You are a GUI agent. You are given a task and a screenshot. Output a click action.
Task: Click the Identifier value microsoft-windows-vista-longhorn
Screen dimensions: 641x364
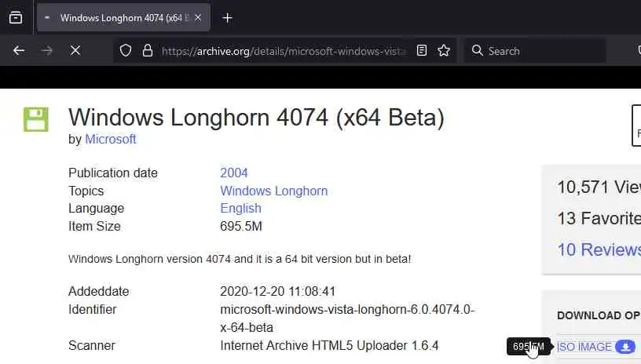pos(347,318)
